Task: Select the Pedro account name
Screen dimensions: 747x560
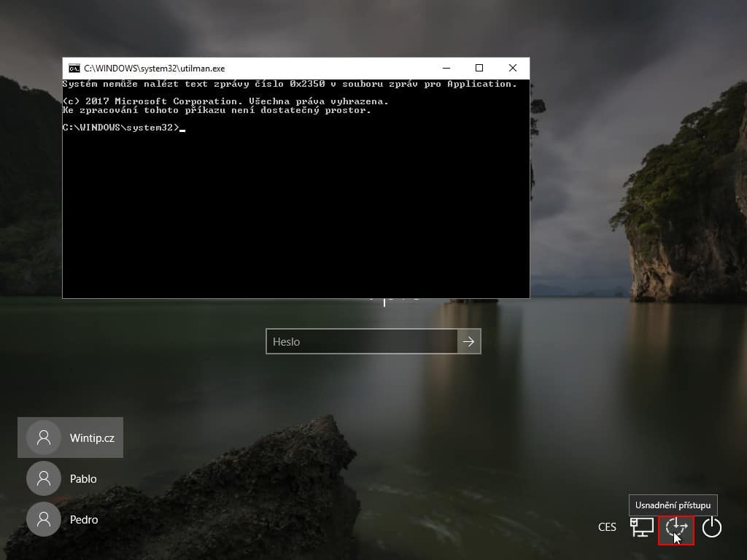Action: pyautogui.click(x=83, y=520)
